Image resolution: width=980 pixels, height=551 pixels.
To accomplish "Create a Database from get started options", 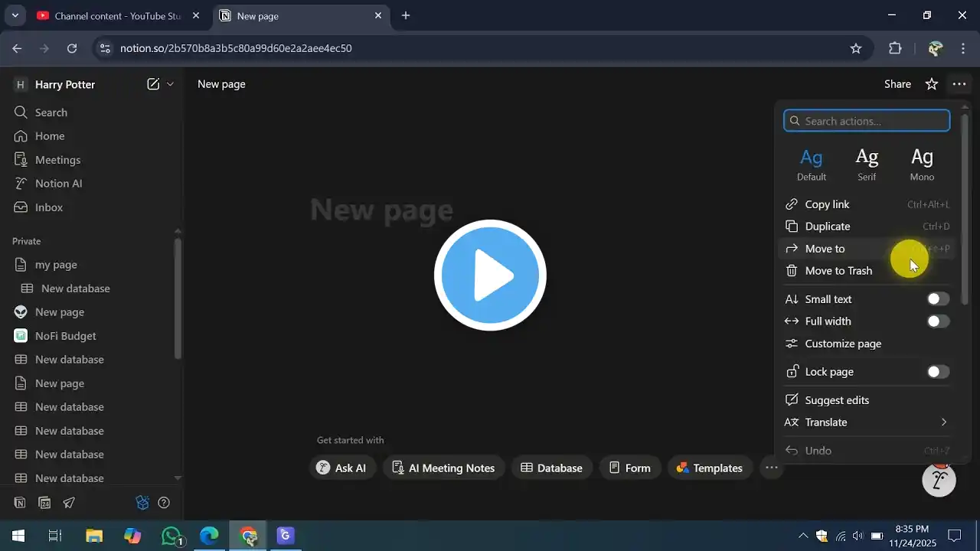I will point(552,468).
